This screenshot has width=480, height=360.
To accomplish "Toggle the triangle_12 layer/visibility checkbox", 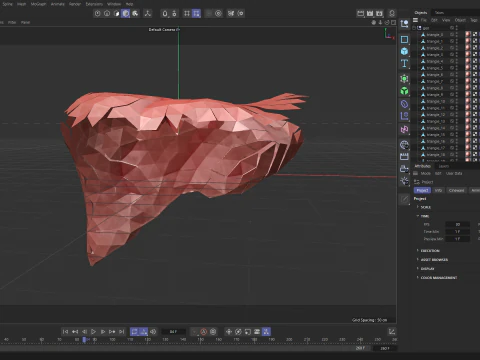I will (452, 115).
